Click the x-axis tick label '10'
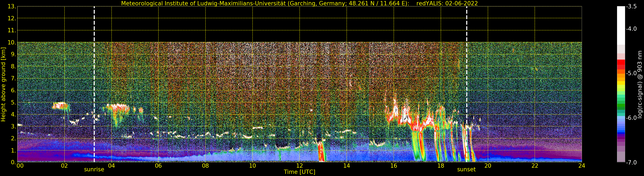The image size is (644, 176). (252, 166)
